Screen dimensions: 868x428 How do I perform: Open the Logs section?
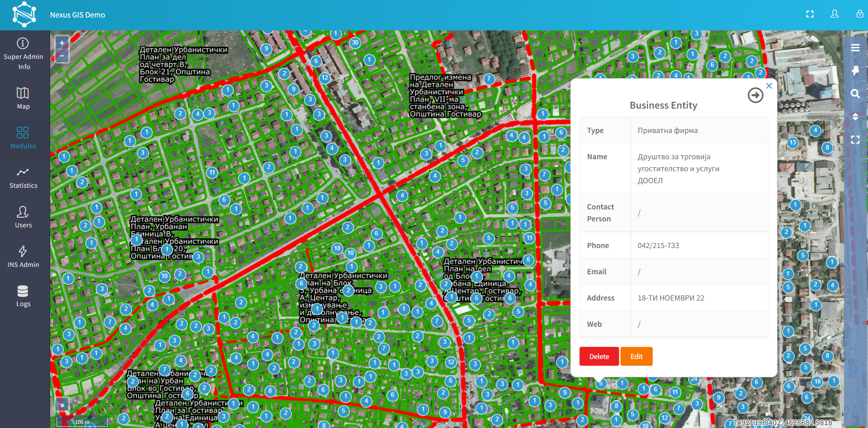[x=23, y=296]
